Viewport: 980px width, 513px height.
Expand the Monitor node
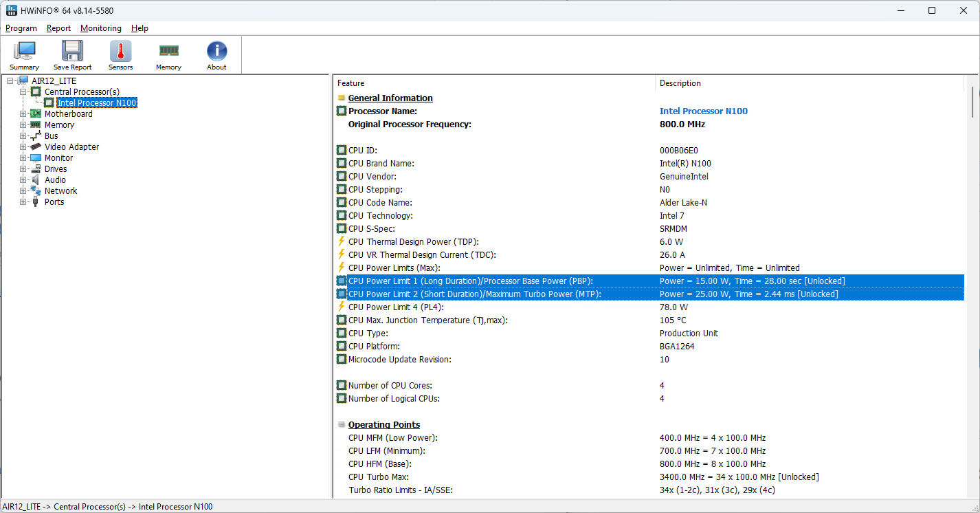[x=23, y=158]
